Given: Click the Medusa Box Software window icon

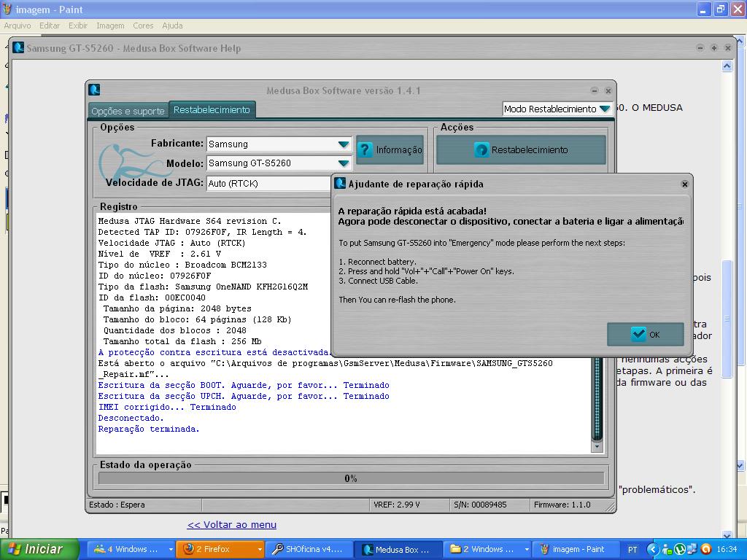Looking at the screenshot, I should (x=94, y=90).
